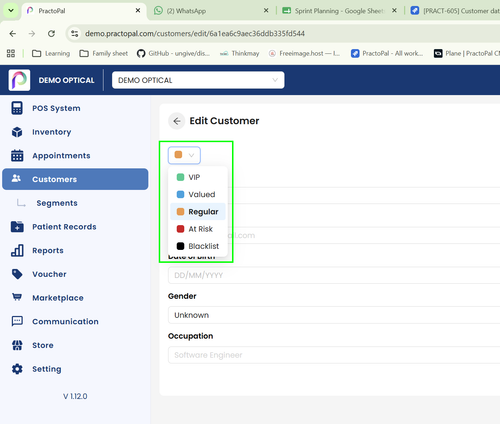Click the Occupation Software Engineer field
Viewport: 500px width, 424px height.
coord(334,355)
